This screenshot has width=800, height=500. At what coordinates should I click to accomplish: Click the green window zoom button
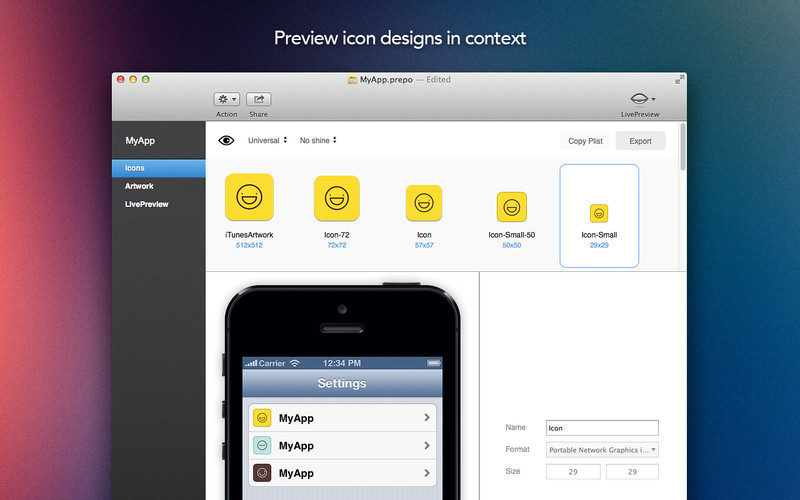tap(145, 80)
